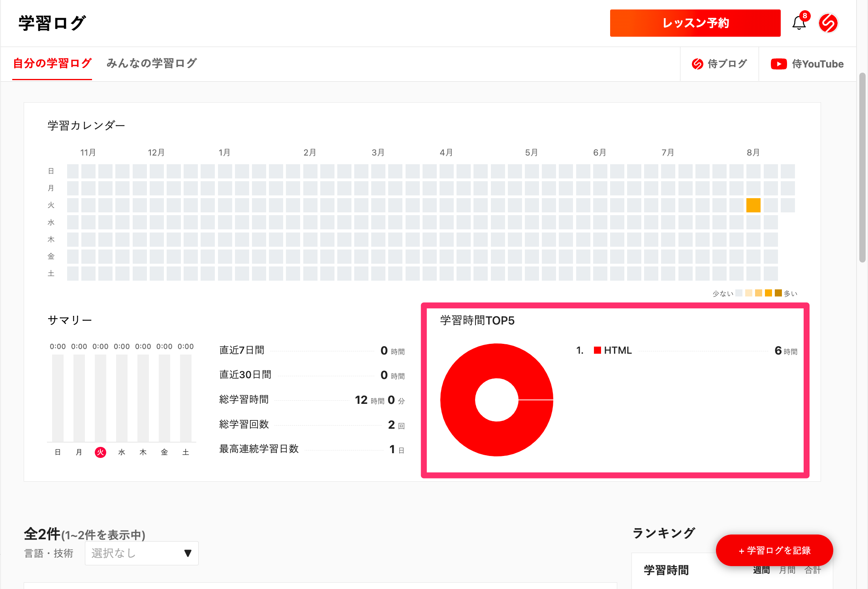
Task: Click the red HTML legend square
Action: (x=597, y=350)
